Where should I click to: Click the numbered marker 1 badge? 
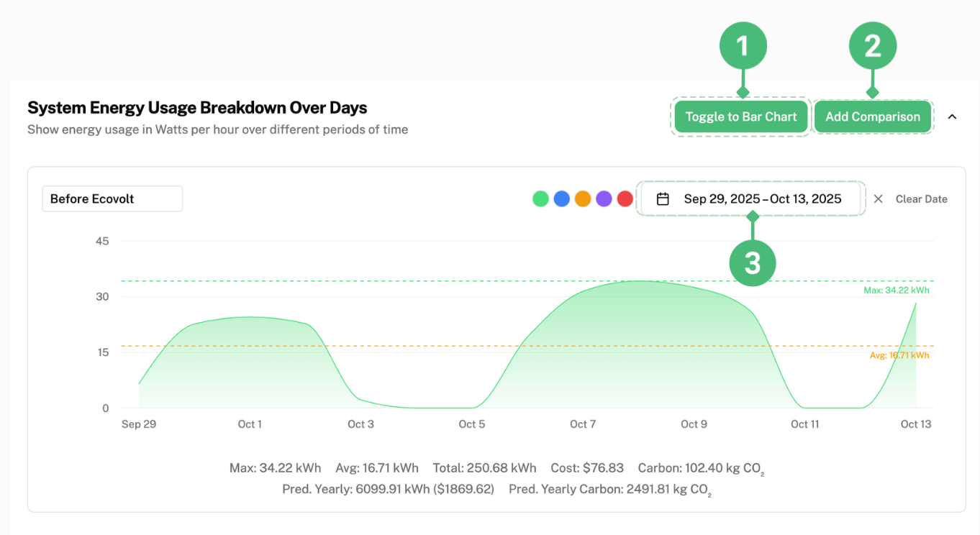[743, 47]
